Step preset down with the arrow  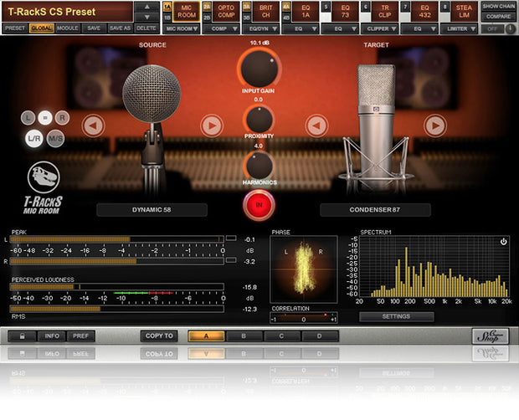147,17
